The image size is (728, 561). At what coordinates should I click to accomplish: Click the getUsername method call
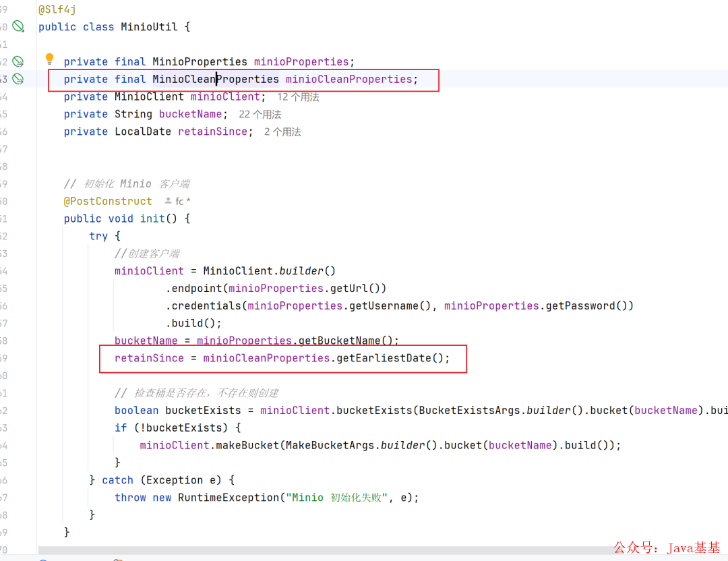coord(384,306)
